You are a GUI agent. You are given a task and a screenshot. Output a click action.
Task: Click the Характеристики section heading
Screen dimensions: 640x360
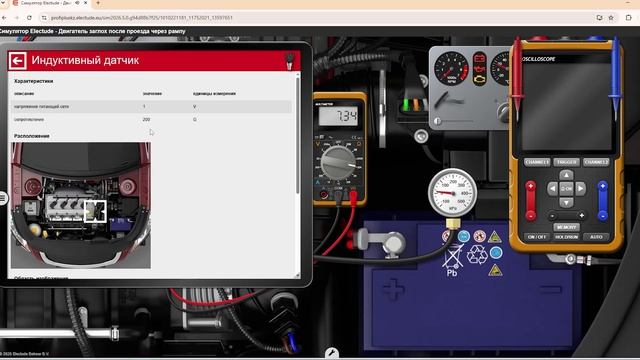(x=33, y=81)
